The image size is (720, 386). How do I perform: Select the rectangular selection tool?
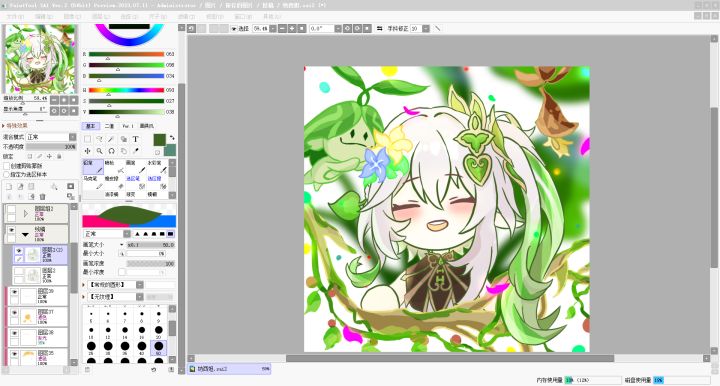tap(87, 139)
